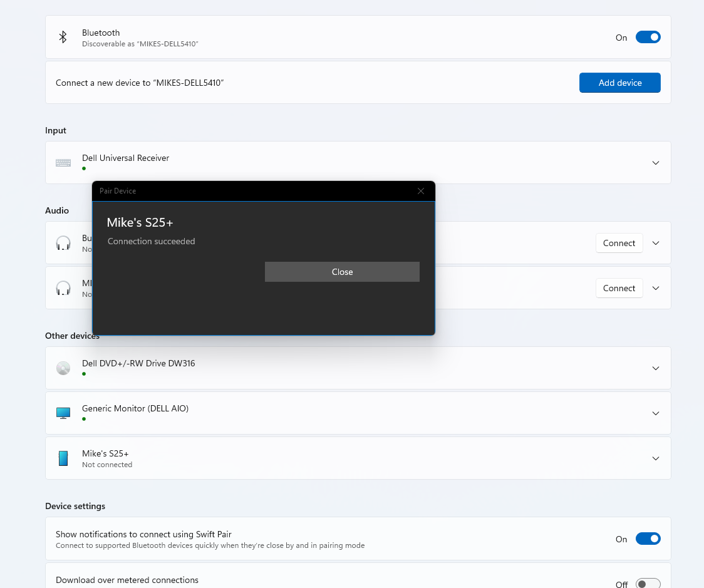
Task: Click the keyboard icon for Dell Universal Receiver
Action: coord(63,163)
